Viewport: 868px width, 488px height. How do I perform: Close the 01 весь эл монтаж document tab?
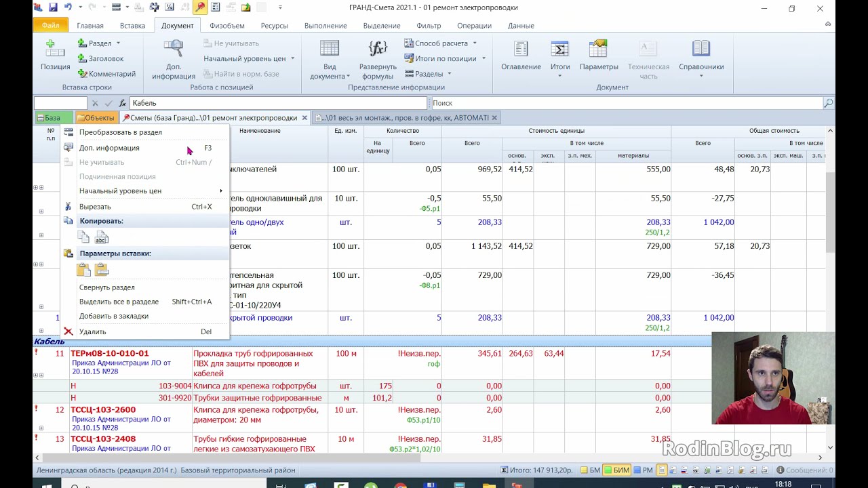tap(494, 118)
